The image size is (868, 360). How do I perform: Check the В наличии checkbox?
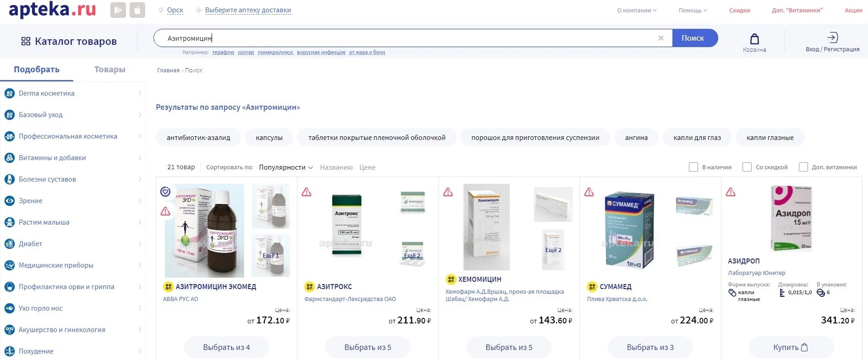(693, 167)
